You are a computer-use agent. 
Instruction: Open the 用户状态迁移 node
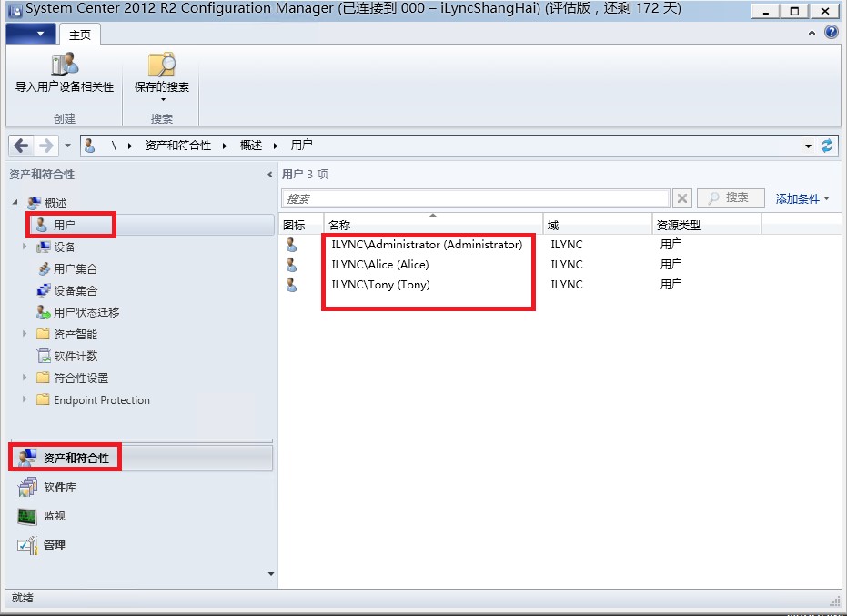(78, 312)
